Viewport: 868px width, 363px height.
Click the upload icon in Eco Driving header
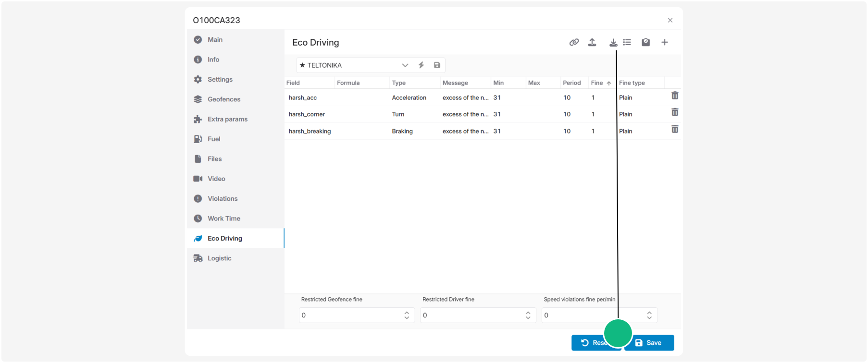point(592,42)
